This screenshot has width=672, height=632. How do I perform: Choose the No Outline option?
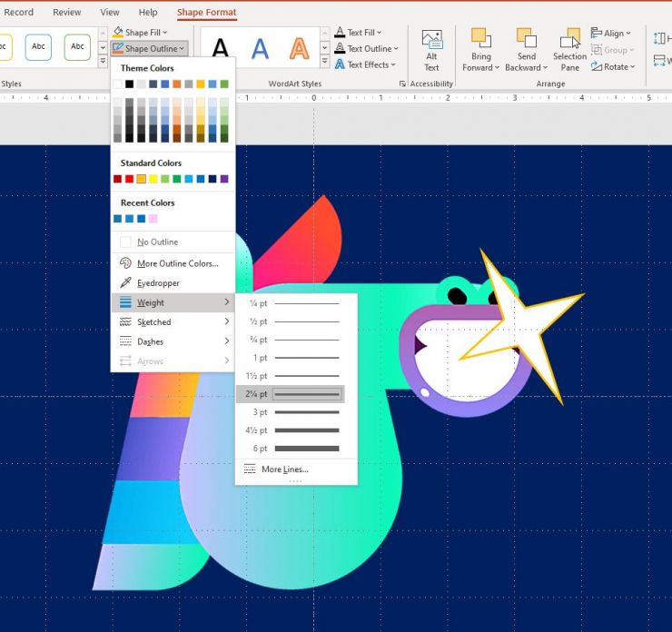(x=157, y=242)
